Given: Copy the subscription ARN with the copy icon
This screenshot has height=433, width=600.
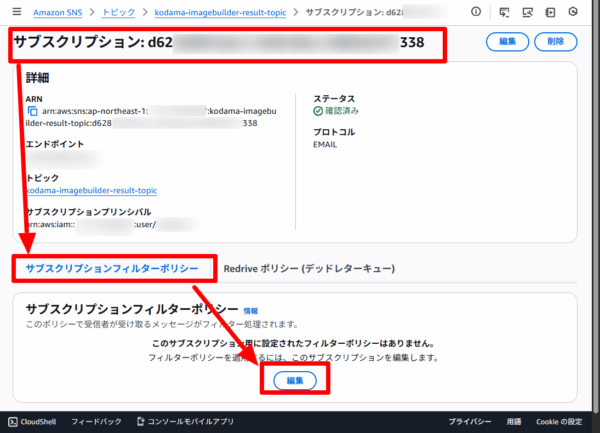Looking at the screenshot, I should click(x=33, y=111).
